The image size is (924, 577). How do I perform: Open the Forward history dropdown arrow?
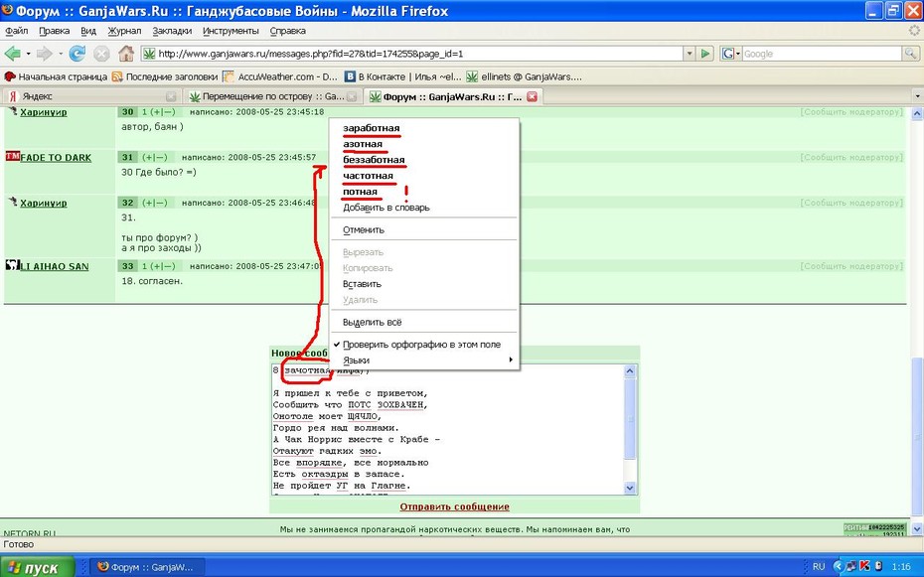(60, 54)
